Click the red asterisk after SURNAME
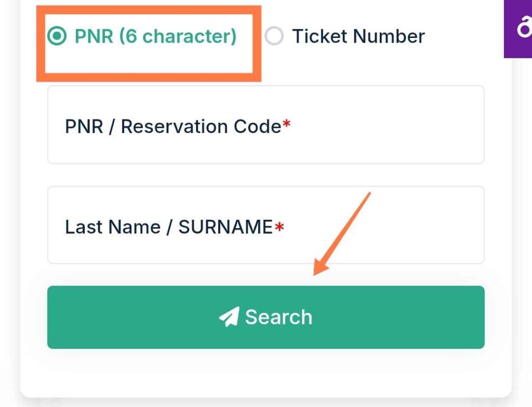 click(279, 227)
